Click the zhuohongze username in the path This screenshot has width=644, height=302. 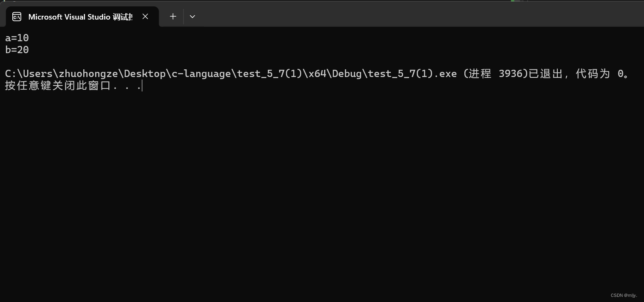[x=88, y=74]
